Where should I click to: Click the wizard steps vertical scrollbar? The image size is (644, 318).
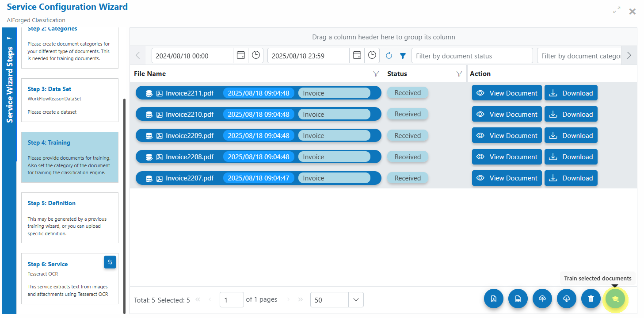click(x=125, y=206)
